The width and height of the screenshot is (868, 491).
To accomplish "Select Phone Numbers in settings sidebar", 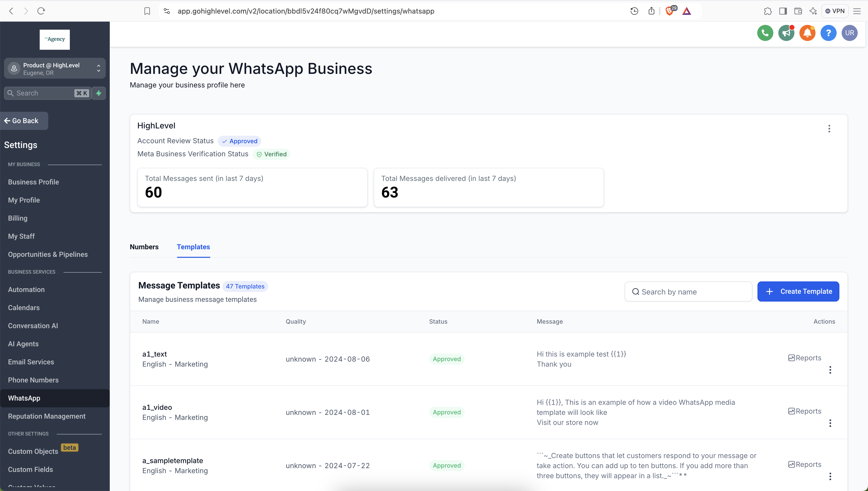I will [x=33, y=380].
